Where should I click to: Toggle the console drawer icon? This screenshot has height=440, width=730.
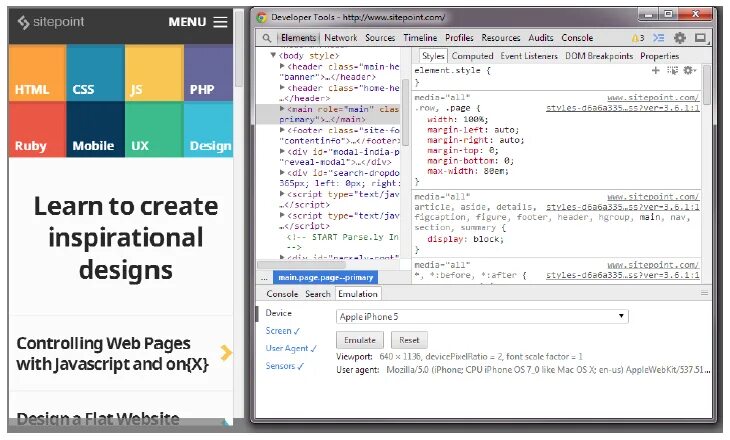click(x=659, y=38)
